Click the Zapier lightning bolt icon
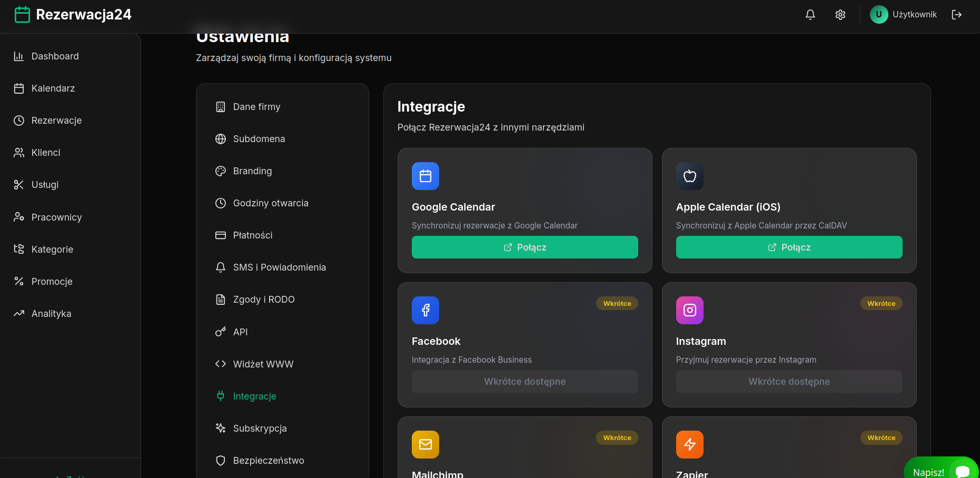 click(x=689, y=444)
